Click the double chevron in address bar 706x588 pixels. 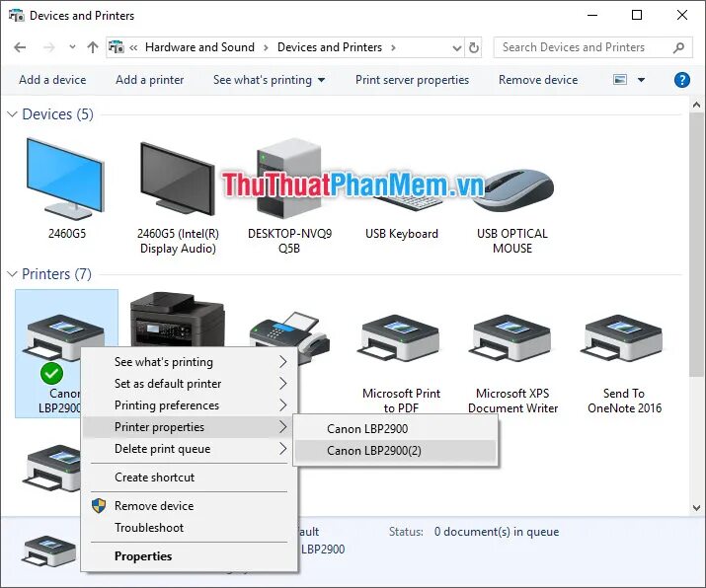(133, 47)
